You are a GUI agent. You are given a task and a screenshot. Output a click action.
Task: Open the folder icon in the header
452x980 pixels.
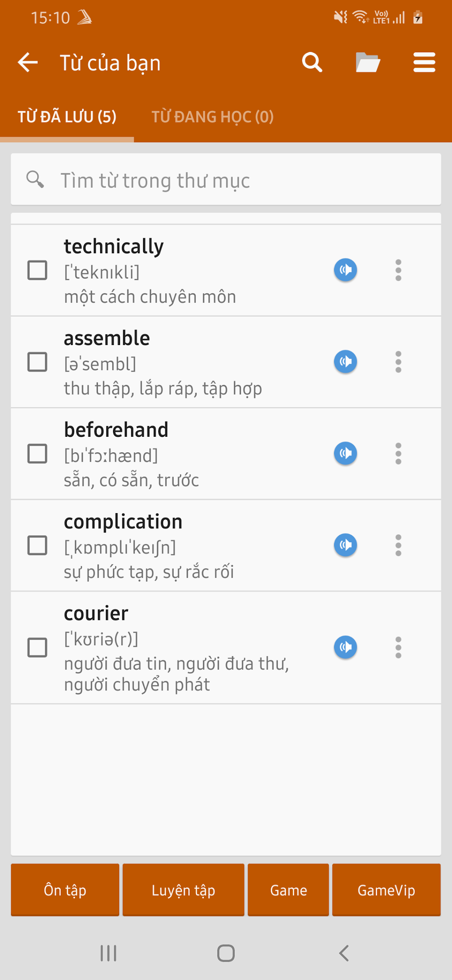point(367,62)
